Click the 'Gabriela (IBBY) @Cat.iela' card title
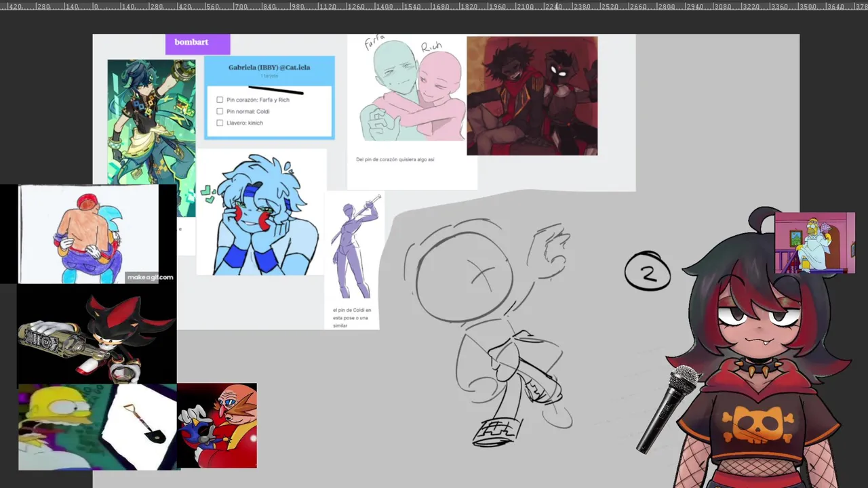 tap(269, 68)
